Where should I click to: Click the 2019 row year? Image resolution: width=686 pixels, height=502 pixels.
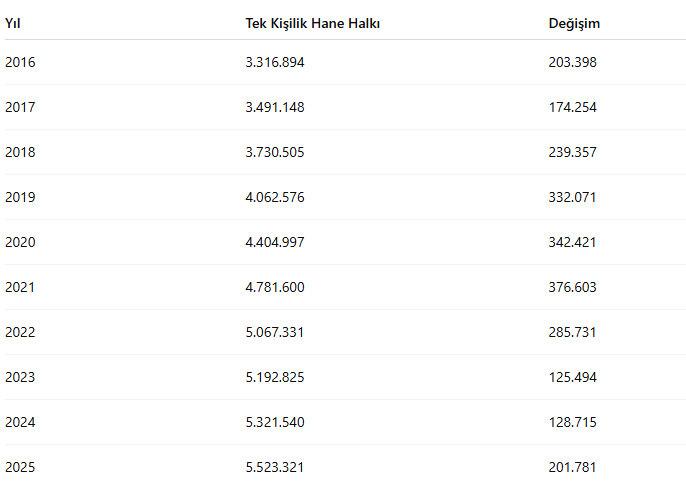coord(20,197)
